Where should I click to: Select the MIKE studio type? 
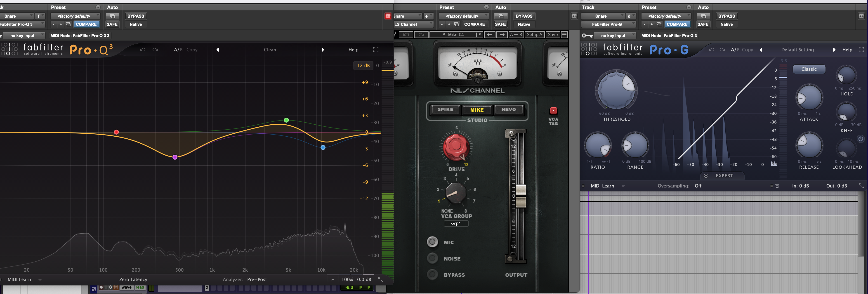pos(477,110)
